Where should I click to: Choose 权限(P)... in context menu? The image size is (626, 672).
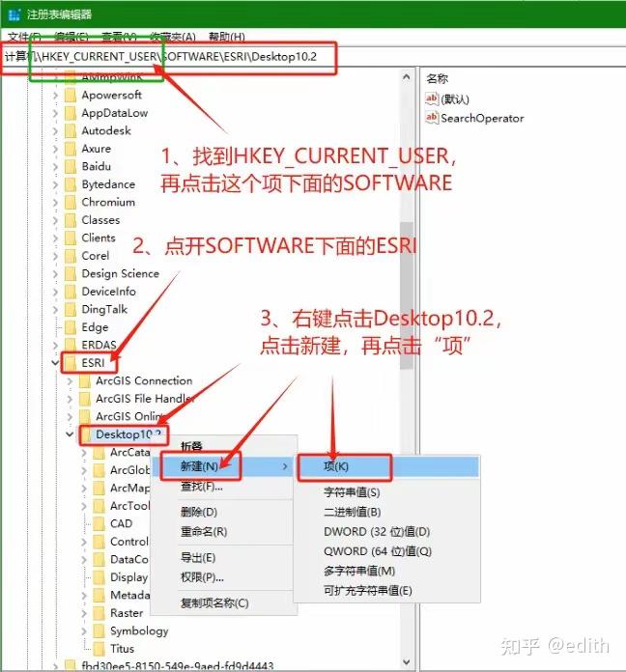click(x=225, y=577)
